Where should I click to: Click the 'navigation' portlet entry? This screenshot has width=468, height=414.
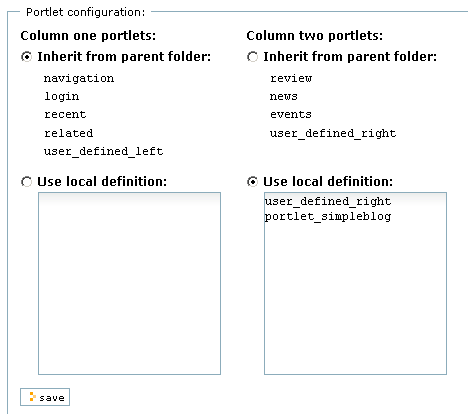[x=79, y=79]
